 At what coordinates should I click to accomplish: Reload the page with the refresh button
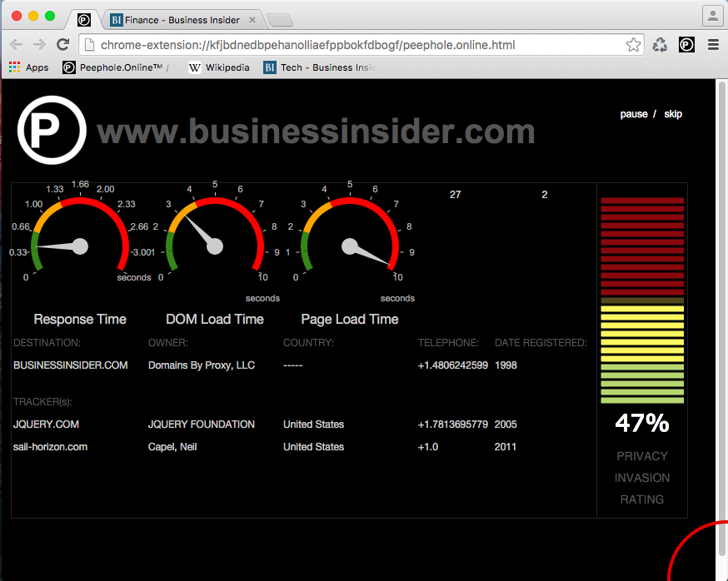pyautogui.click(x=62, y=45)
